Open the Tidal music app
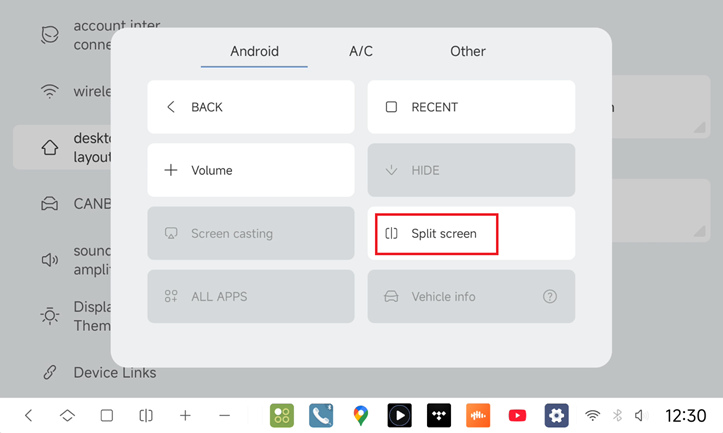 (439, 415)
